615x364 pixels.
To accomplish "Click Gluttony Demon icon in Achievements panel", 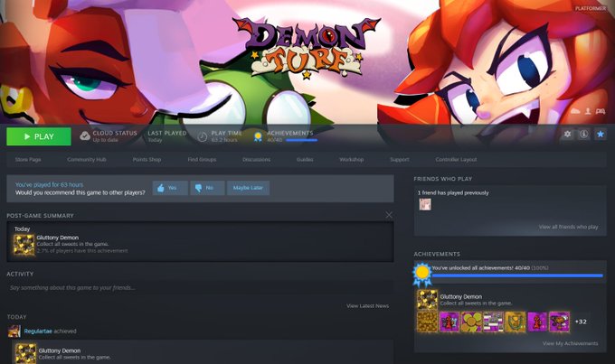I will point(427,300).
